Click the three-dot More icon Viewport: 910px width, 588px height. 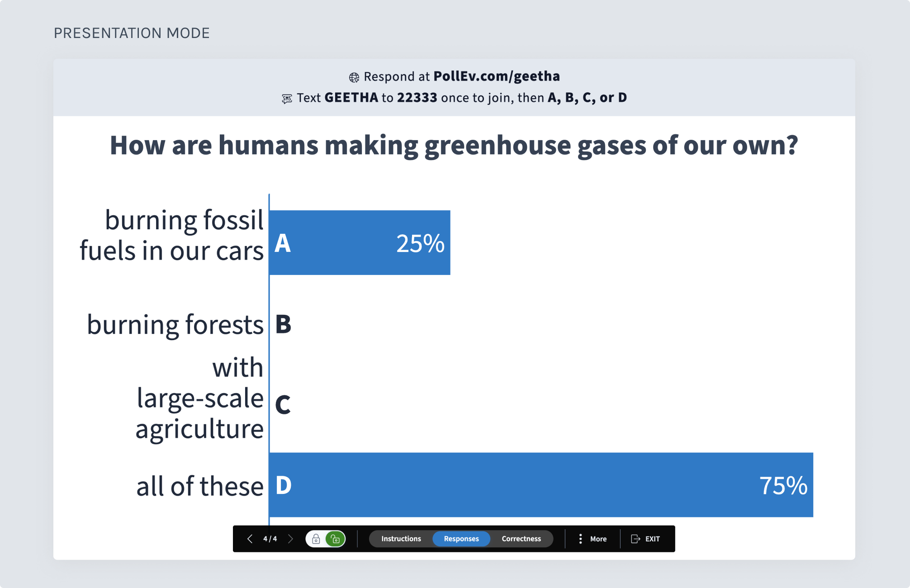(580, 539)
